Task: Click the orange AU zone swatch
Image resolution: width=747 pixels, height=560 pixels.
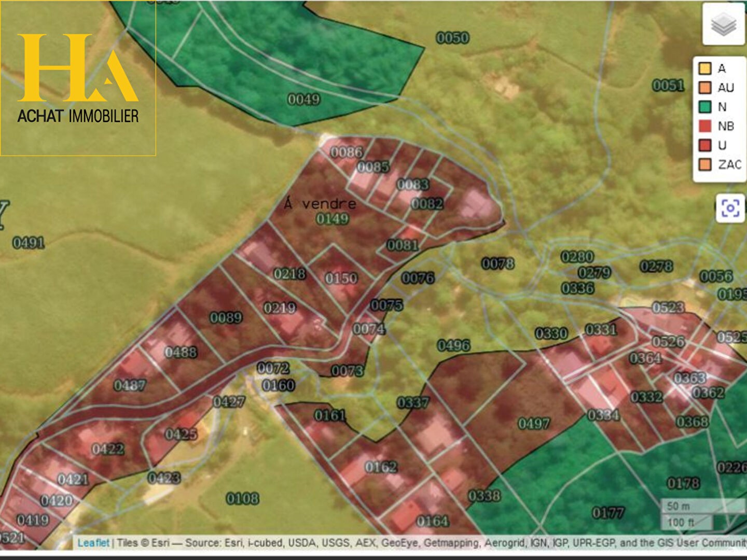Action: tap(705, 87)
